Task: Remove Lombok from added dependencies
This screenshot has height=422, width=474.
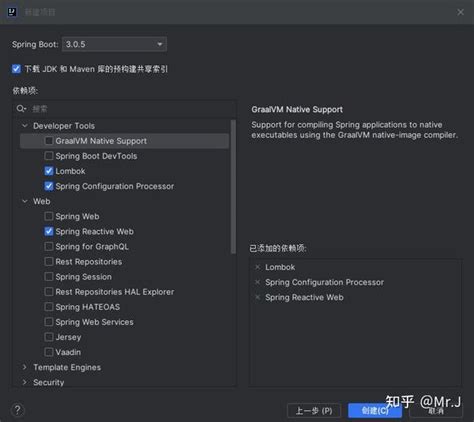Action: tap(257, 267)
